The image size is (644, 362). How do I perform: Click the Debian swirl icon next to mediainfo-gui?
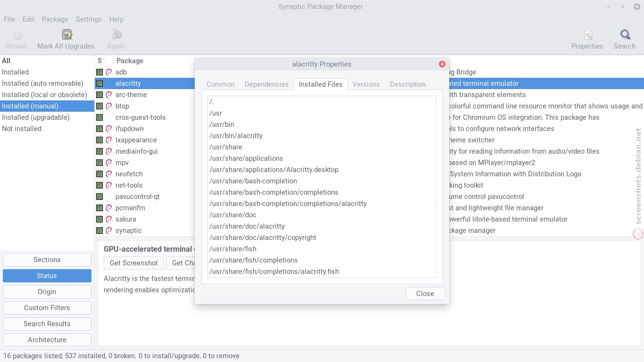[109, 151]
